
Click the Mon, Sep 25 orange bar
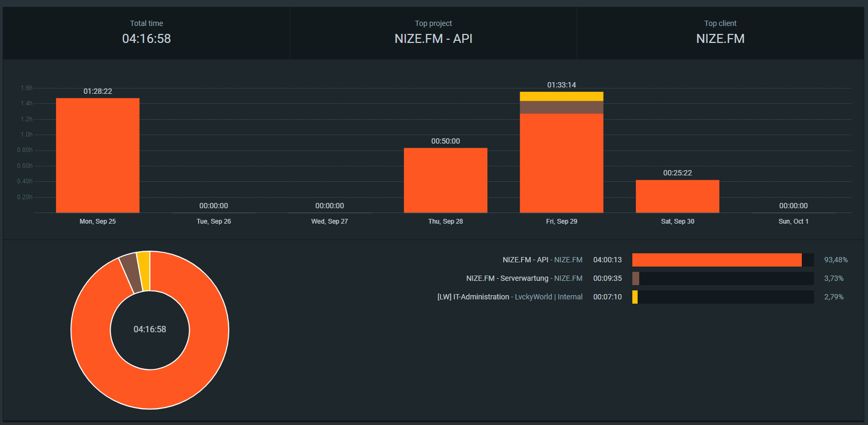[97, 155]
